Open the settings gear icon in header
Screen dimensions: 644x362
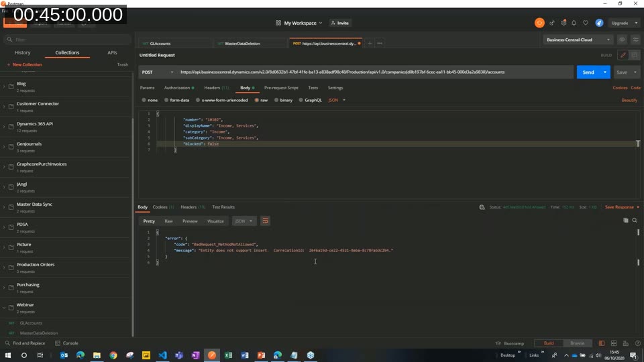pyautogui.click(x=563, y=23)
